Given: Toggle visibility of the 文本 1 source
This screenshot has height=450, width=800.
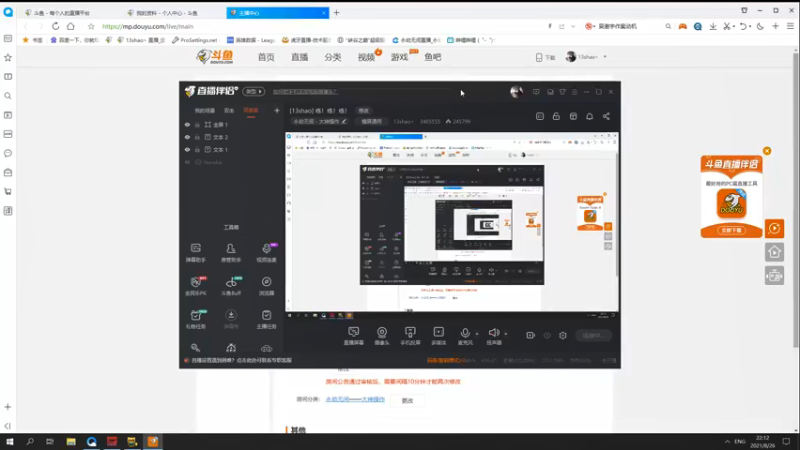Looking at the screenshot, I should [x=187, y=149].
